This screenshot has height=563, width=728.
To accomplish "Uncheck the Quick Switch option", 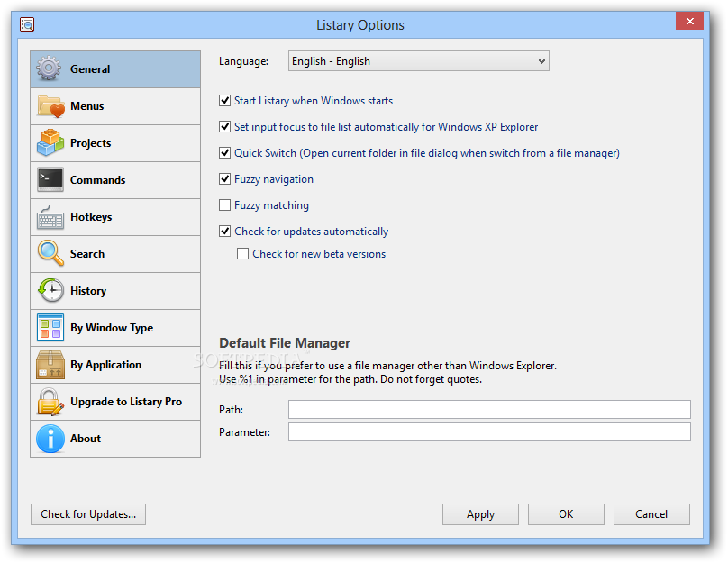I will pos(225,153).
